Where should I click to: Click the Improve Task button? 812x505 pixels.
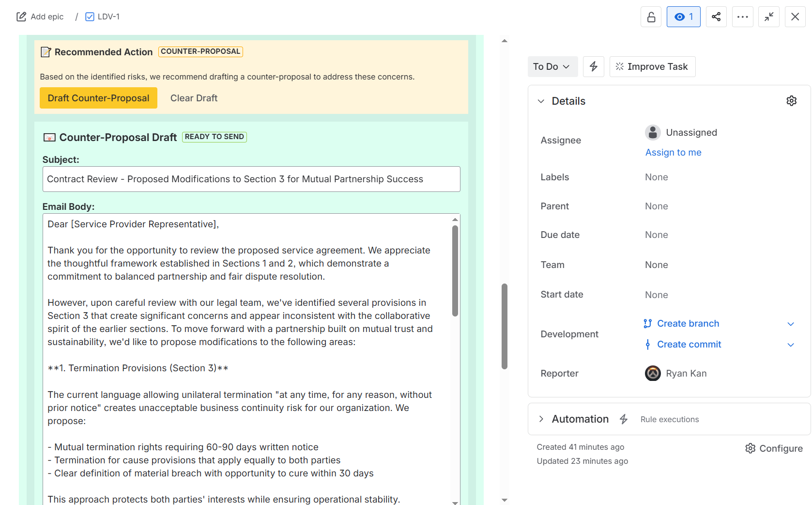tap(652, 67)
